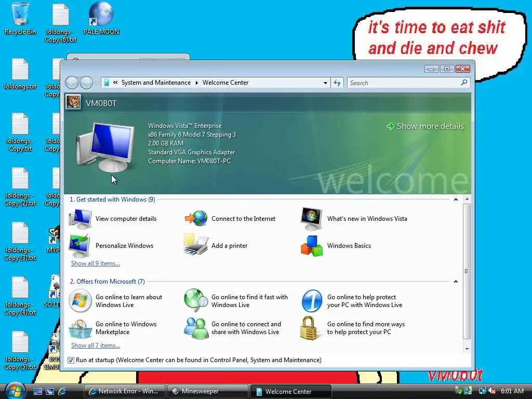
Task: Click the Computer Name: VM0B0T-PC text
Action: [x=189, y=161]
